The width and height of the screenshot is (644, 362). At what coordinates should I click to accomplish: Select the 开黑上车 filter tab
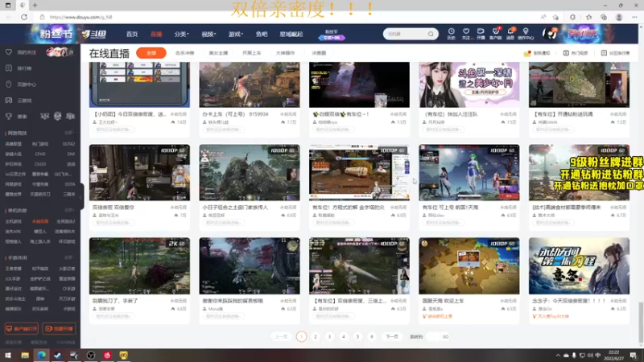click(x=251, y=53)
